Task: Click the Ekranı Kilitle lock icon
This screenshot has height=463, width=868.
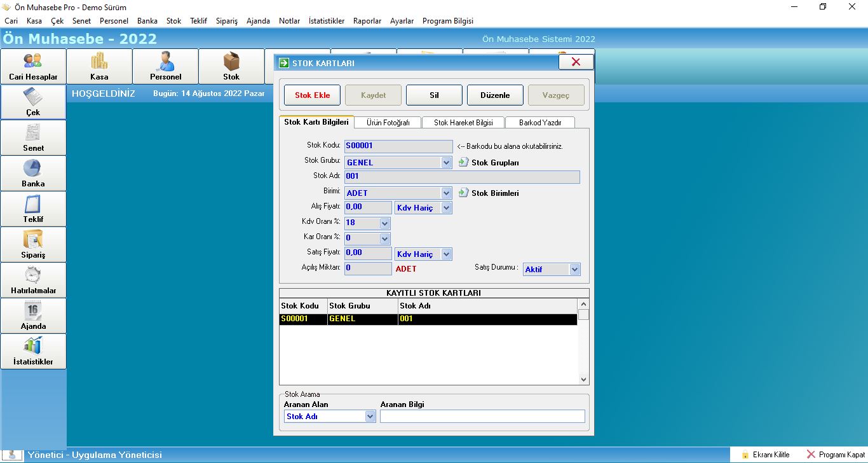Action: point(745,455)
